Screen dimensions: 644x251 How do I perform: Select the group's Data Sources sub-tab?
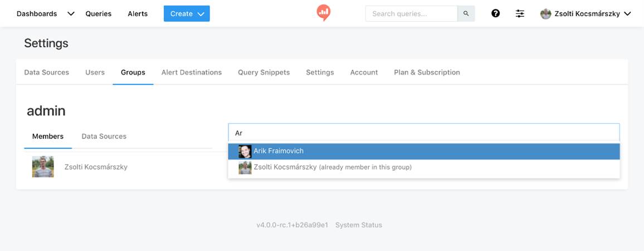(x=104, y=136)
